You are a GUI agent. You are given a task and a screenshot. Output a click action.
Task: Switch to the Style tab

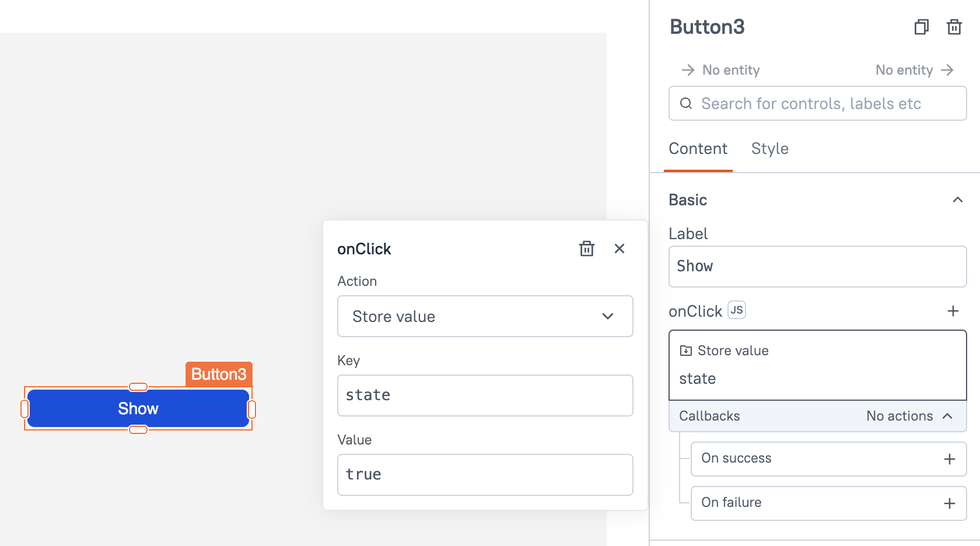click(x=769, y=149)
